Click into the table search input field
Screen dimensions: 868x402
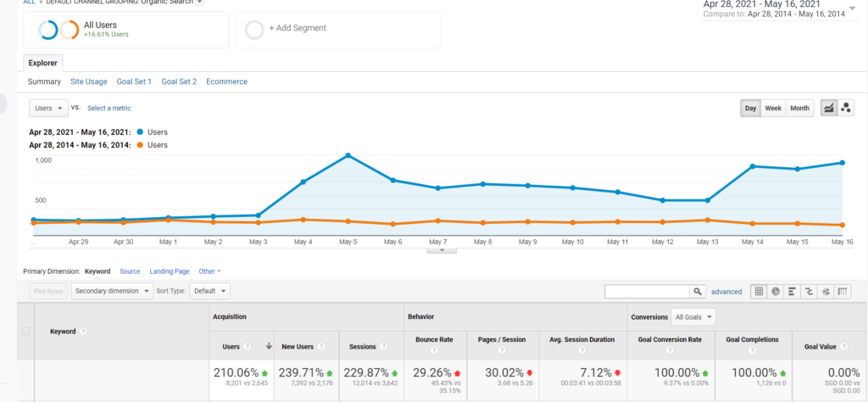(647, 291)
